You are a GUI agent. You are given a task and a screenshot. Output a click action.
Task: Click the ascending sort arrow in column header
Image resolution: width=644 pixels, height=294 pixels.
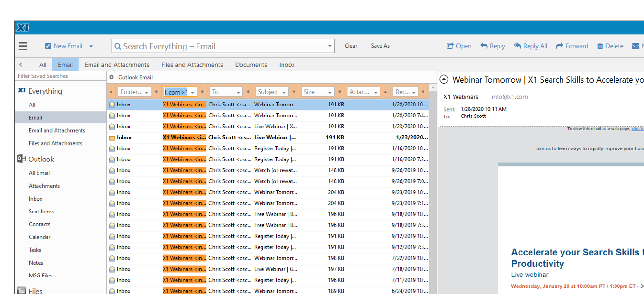(385, 92)
